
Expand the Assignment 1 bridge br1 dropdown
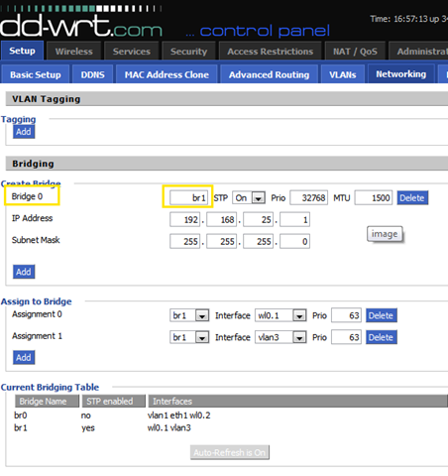coord(189,337)
